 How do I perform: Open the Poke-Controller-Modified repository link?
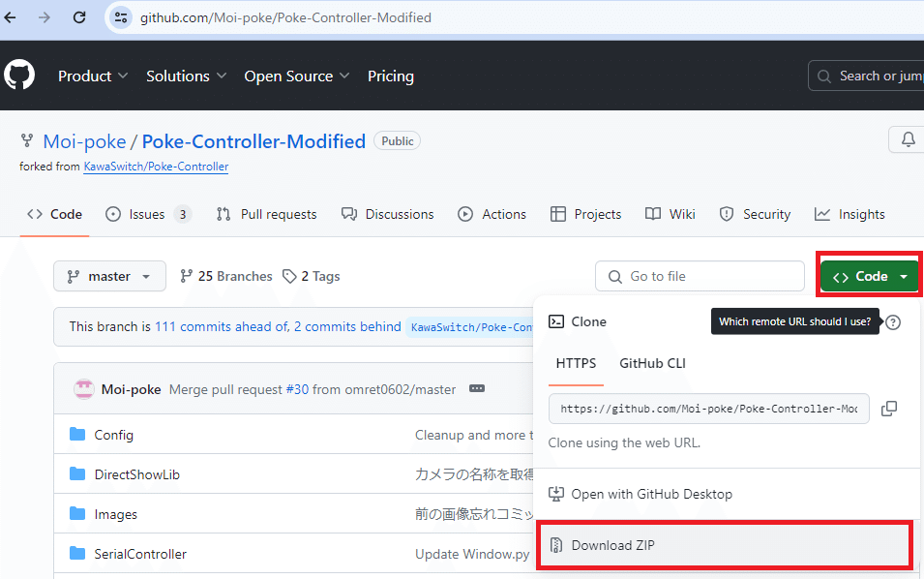coord(253,141)
